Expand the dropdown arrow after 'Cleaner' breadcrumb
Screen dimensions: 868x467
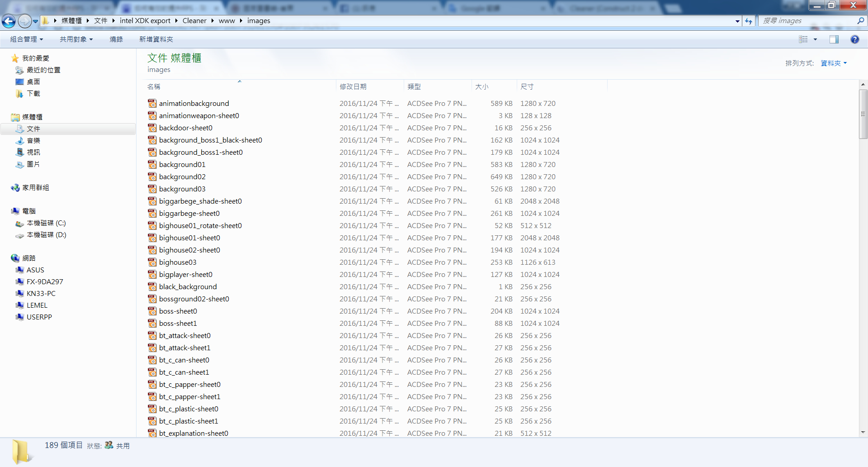212,21
